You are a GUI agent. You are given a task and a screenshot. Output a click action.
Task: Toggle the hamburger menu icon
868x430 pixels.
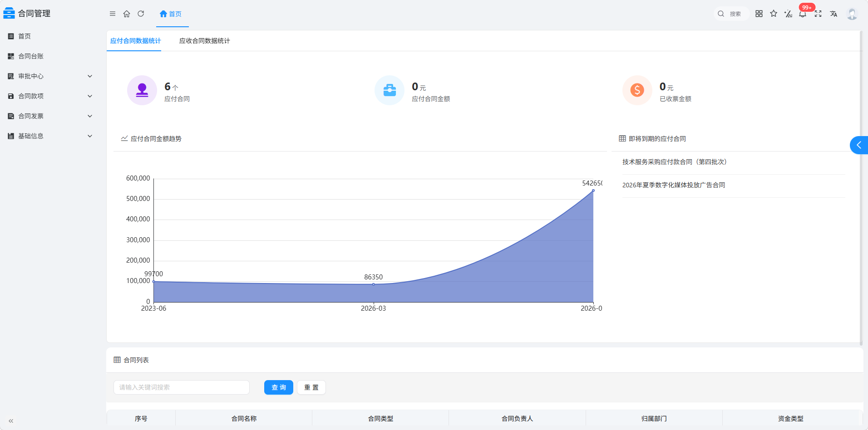click(113, 14)
